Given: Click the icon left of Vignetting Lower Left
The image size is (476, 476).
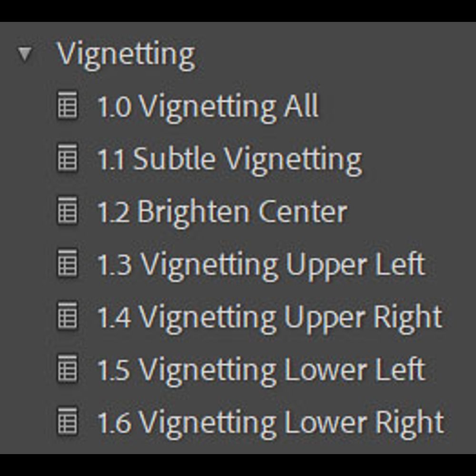Looking at the screenshot, I should (x=67, y=369).
